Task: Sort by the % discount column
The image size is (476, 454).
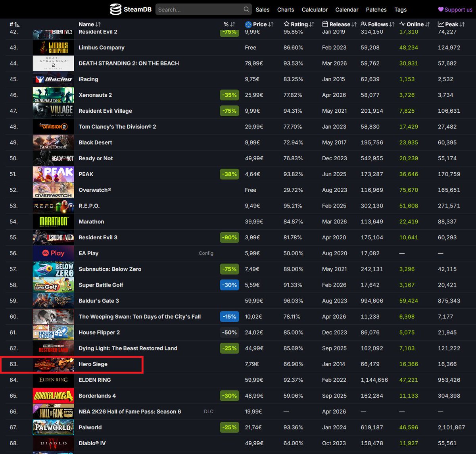Action: [229, 24]
